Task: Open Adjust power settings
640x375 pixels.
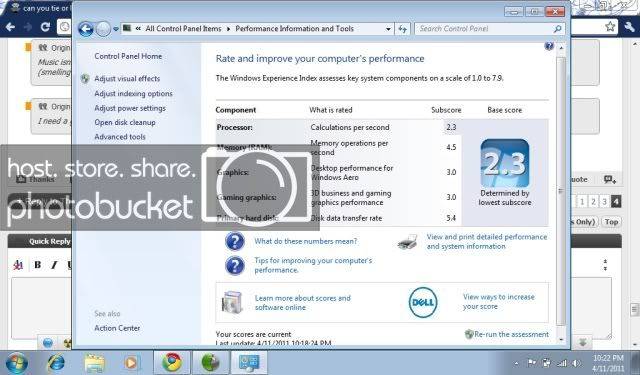Action: tap(130, 108)
